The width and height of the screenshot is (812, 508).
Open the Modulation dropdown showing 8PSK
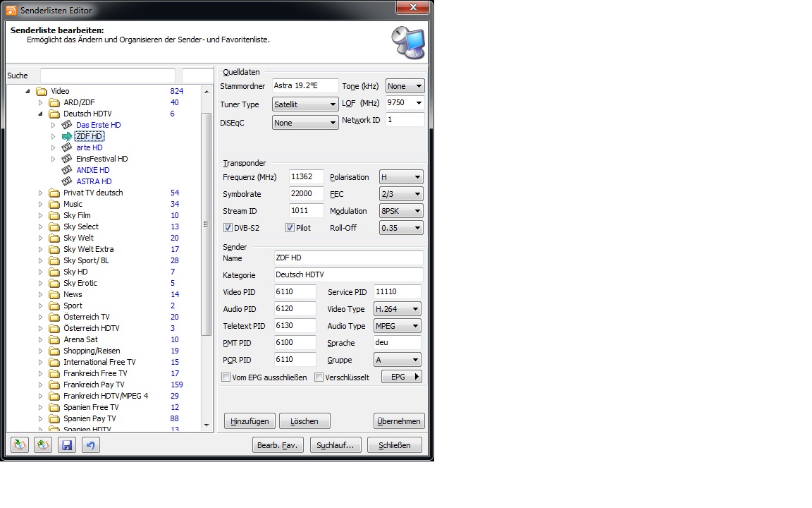[401, 211]
